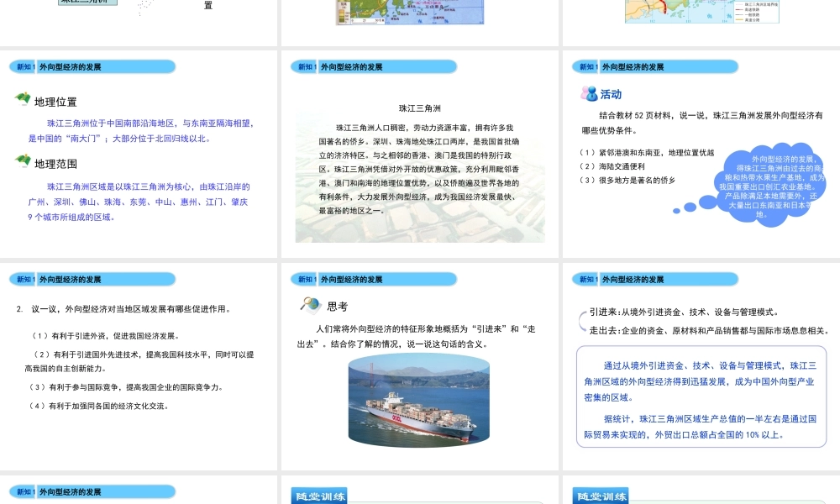Click header banner on the 引进来 slide
Image resolution: width=840 pixels, height=504 pixels.
tap(655, 279)
